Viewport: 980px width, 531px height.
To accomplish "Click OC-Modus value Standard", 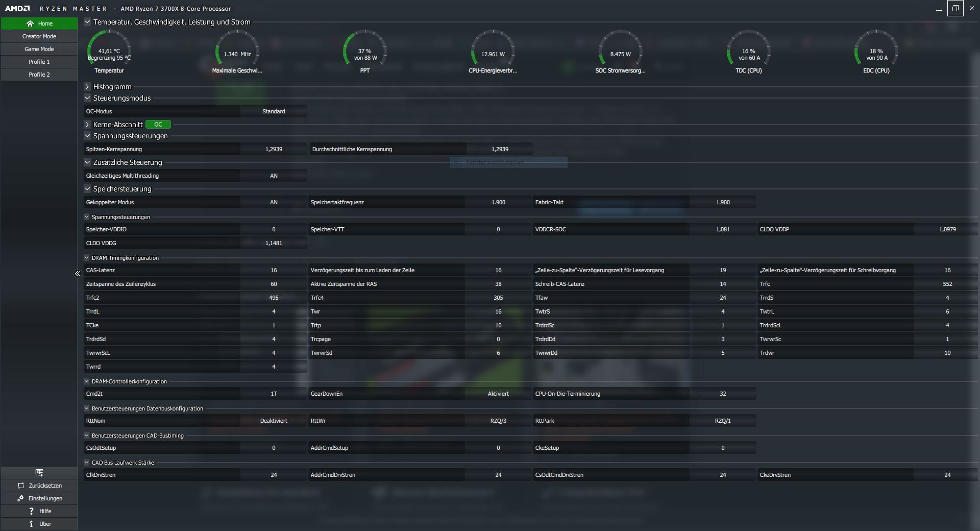I will tap(274, 111).
